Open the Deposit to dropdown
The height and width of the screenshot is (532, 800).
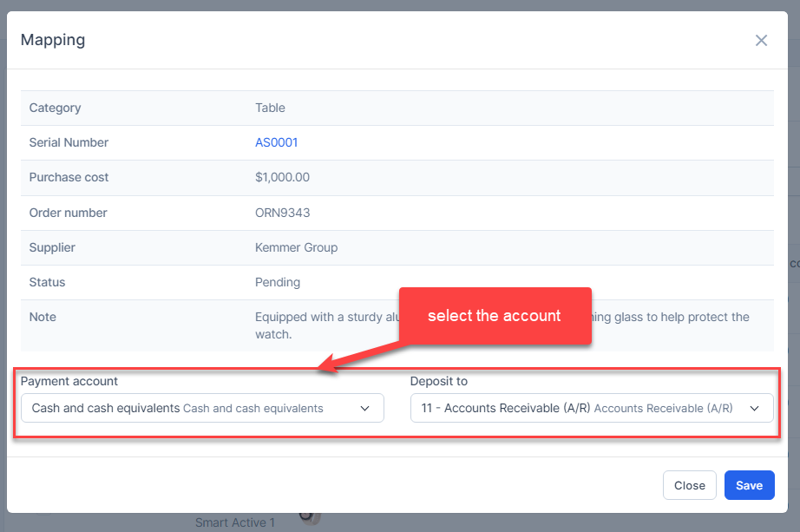click(x=591, y=408)
